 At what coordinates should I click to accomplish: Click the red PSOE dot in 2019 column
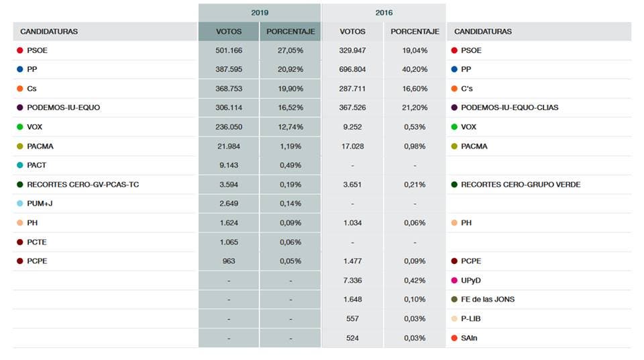20,50
